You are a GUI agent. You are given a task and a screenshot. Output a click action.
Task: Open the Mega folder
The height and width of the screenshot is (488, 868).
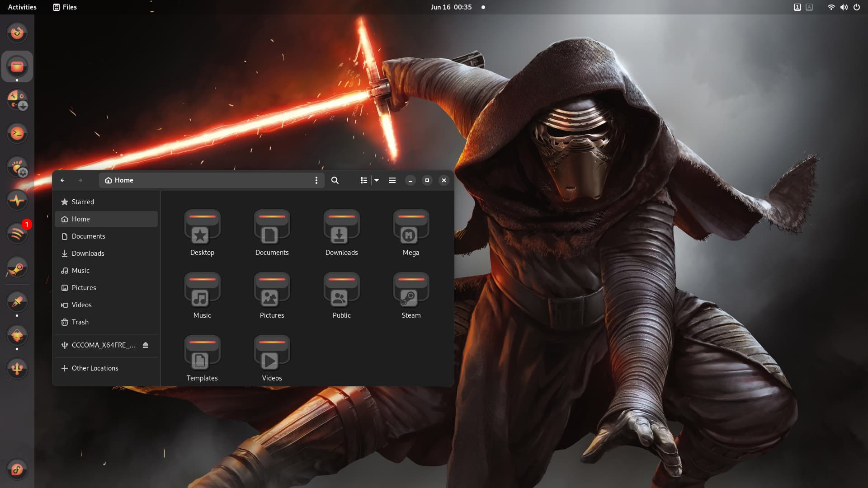411,232
